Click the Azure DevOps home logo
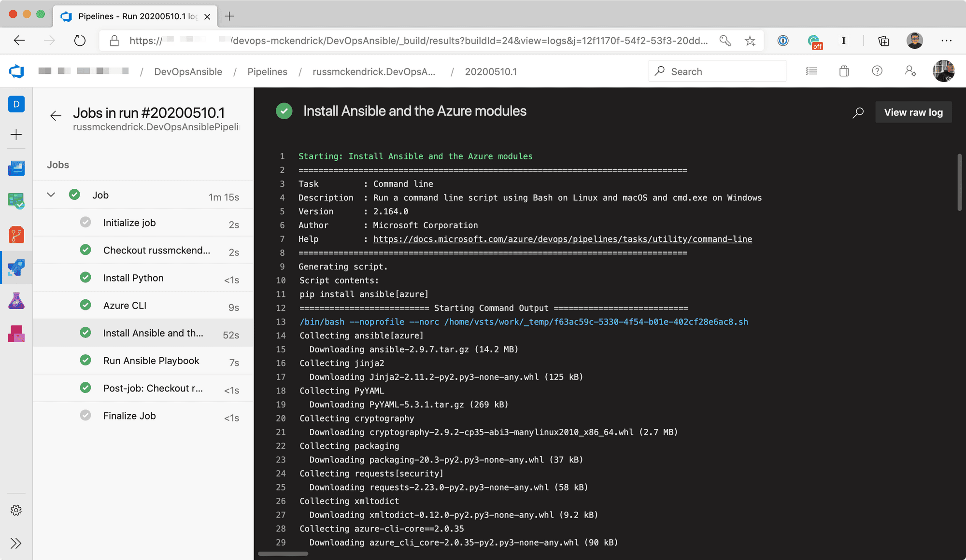The height and width of the screenshot is (560, 966). point(16,71)
